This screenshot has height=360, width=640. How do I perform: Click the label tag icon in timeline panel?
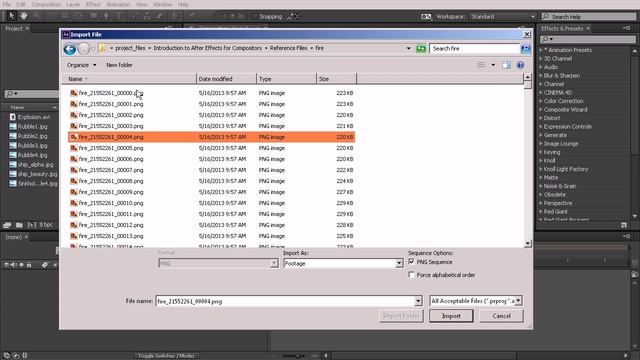coord(44,265)
